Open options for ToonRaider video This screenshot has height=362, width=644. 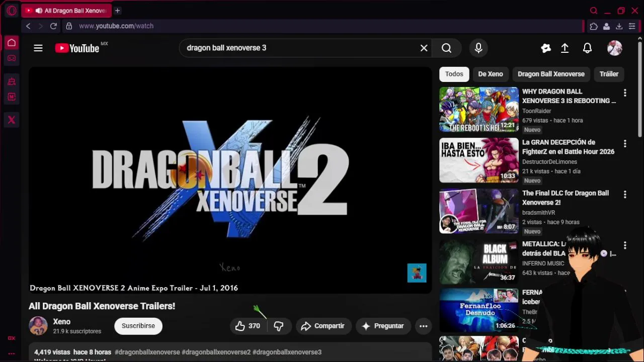(x=625, y=93)
